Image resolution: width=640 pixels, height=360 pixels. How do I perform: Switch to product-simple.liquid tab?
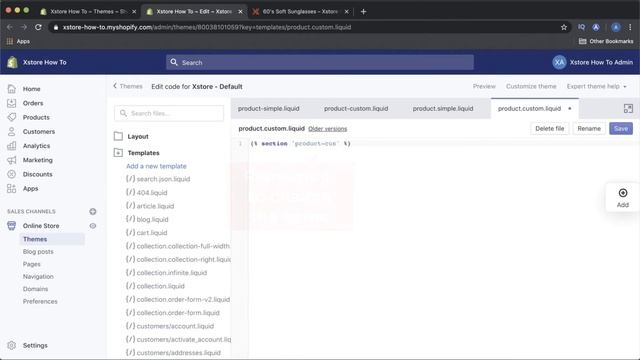(269, 109)
